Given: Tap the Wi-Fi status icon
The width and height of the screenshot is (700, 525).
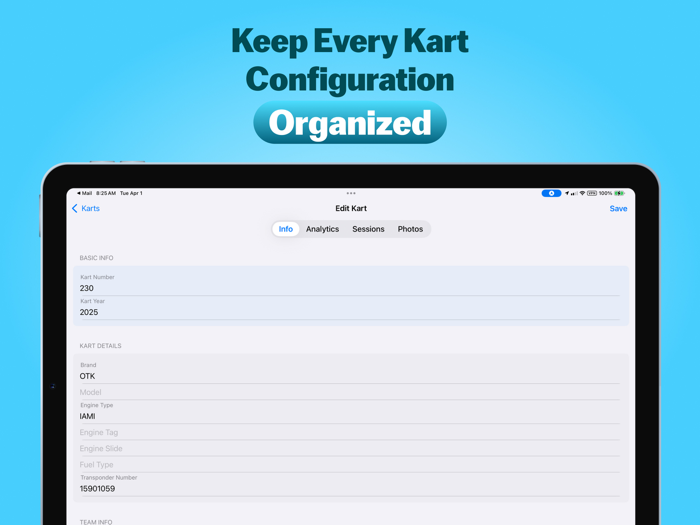Looking at the screenshot, I should pos(582,193).
